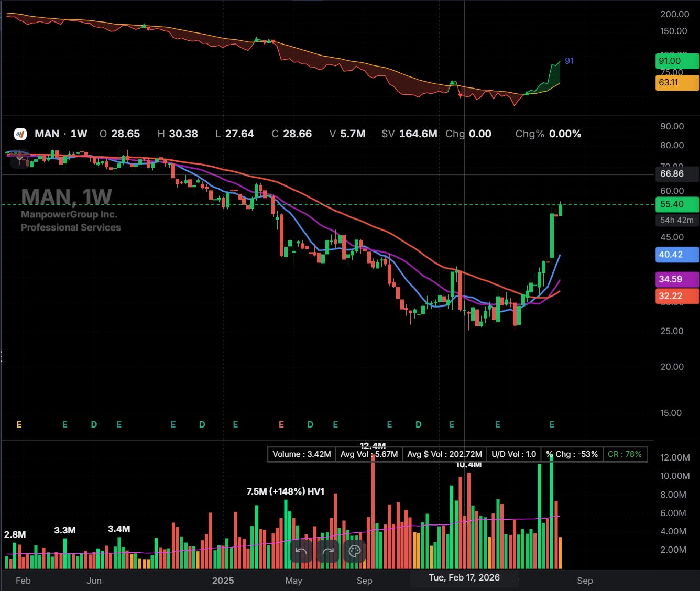Click the 4.00M level on volume axis
The height and width of the screenshot is (591, 700).
tap(673, 531)
